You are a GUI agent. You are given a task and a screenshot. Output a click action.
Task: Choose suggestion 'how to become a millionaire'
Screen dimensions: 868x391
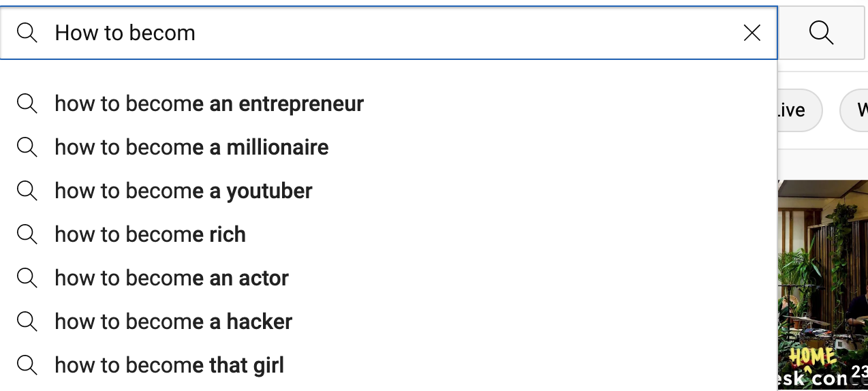pos(191,147)
